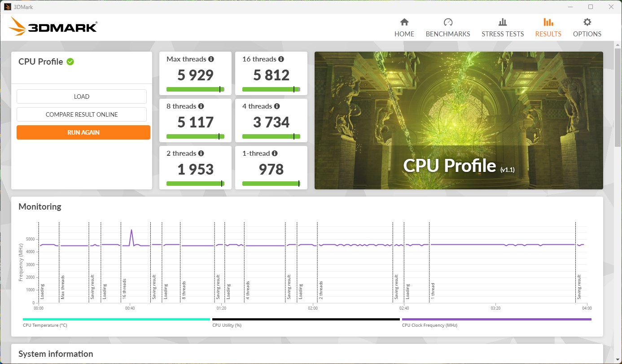Click the 1-thread info icon

(275, 153)
